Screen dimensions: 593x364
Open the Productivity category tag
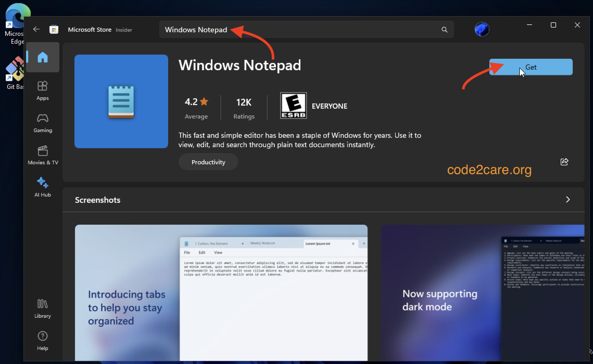(x=208, y=162)
